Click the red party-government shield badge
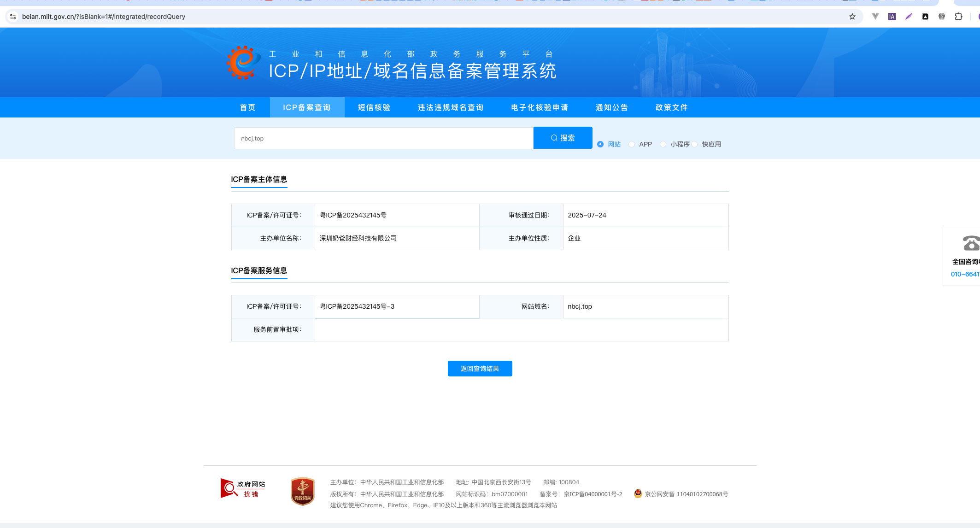 303,491
